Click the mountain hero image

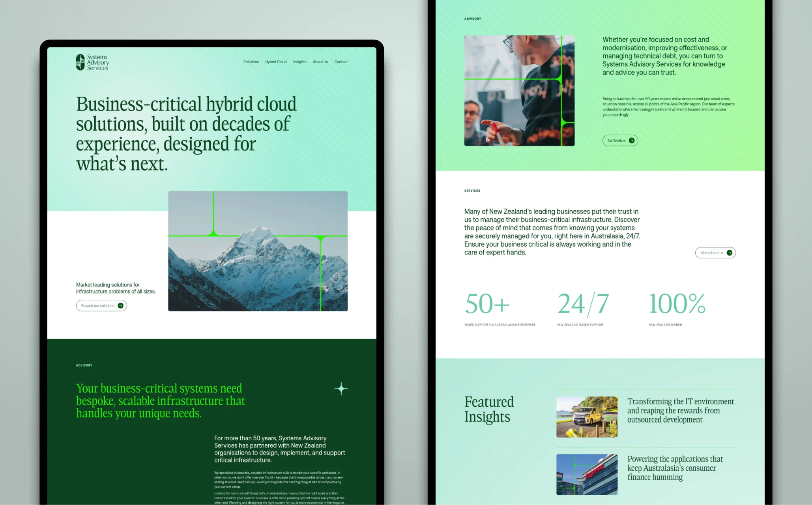(x=258, y=251)
